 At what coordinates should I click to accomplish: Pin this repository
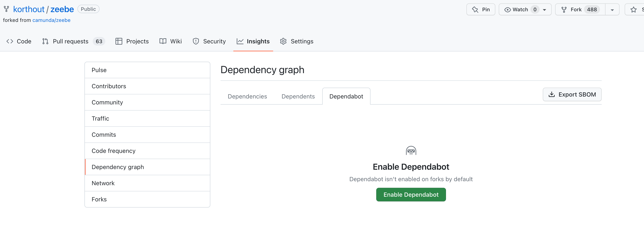click(480, 9)
